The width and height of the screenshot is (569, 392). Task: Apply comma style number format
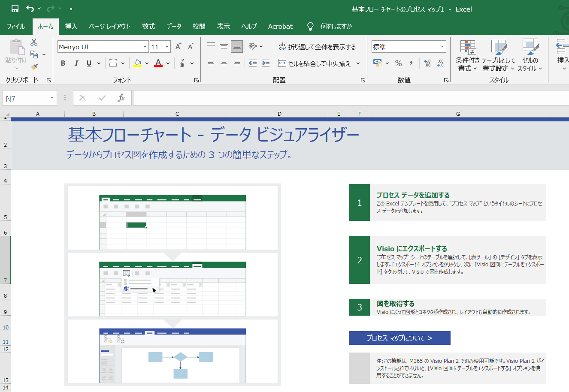[411, 63]
